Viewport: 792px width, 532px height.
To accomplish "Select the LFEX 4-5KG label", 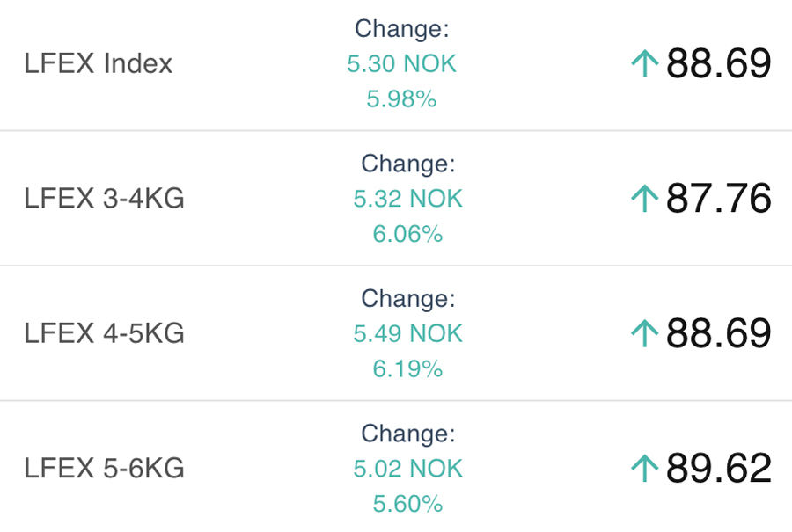I will [104, 334].
